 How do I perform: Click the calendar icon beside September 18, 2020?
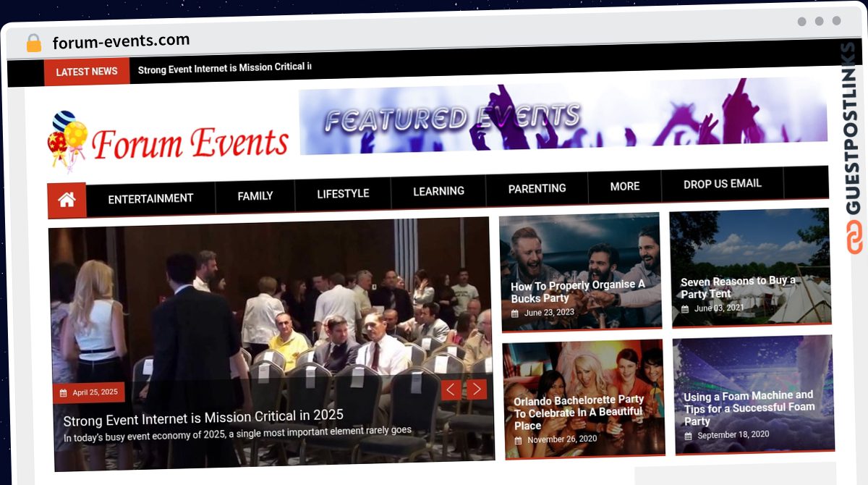[688, 436]
